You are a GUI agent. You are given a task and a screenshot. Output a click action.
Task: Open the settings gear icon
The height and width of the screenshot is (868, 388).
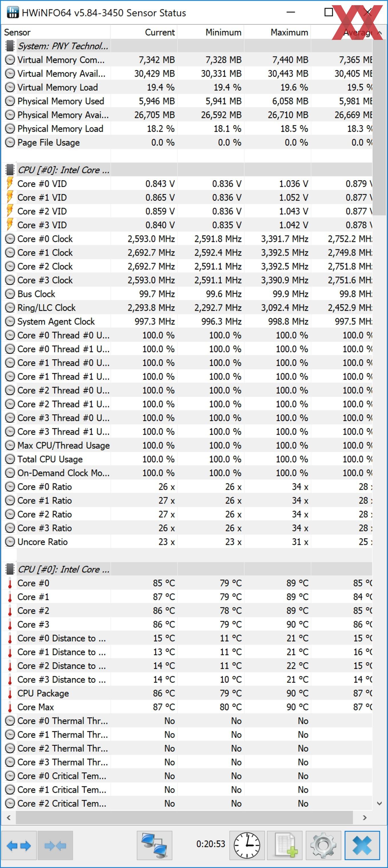(323, 845)
